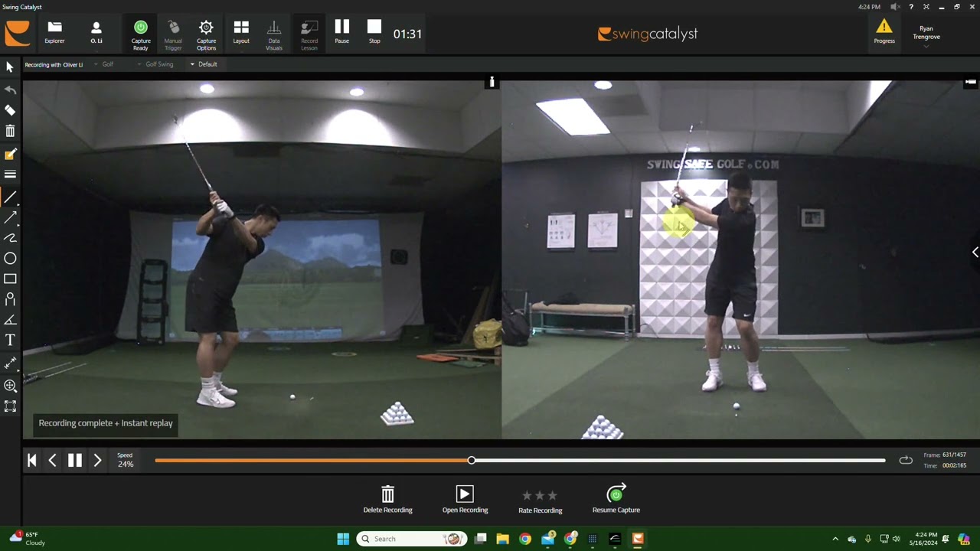Screen dimensions: 980x551
Task: Click Resume Capture button
Action: [x=616, y=500]
